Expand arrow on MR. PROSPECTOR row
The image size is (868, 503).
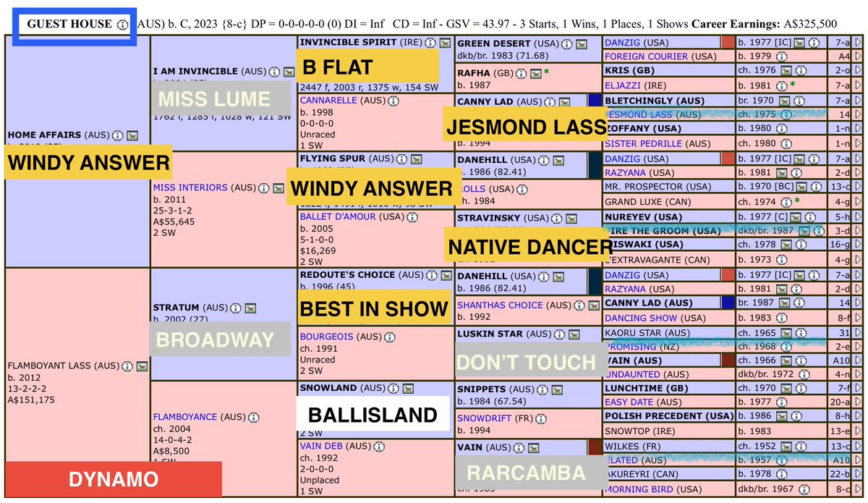point(857,187)
